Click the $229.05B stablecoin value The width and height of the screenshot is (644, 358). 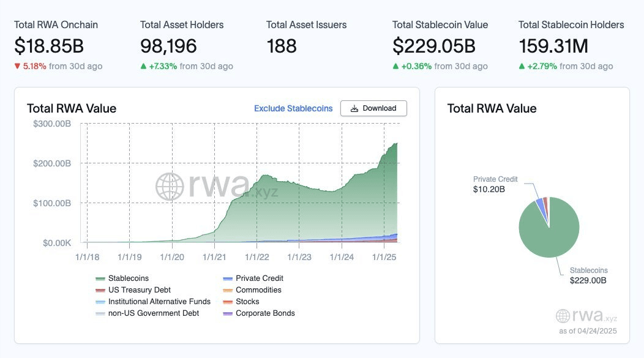[433, 46]
